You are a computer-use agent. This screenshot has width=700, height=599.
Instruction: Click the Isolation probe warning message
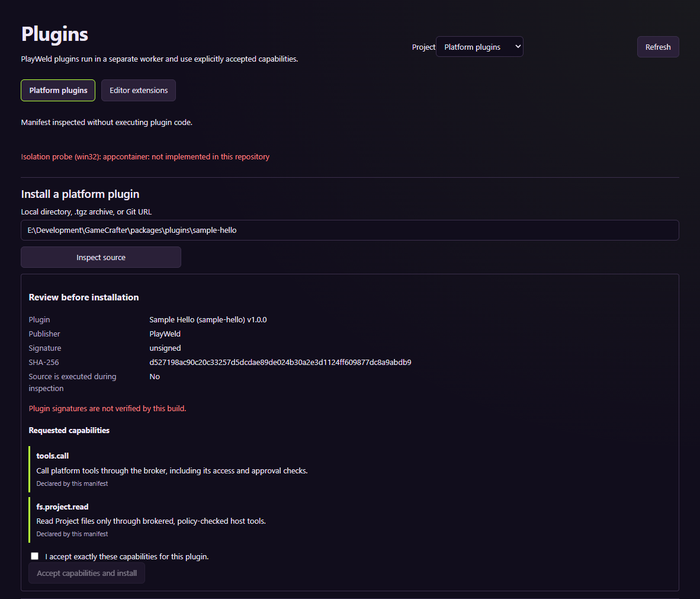145,157
